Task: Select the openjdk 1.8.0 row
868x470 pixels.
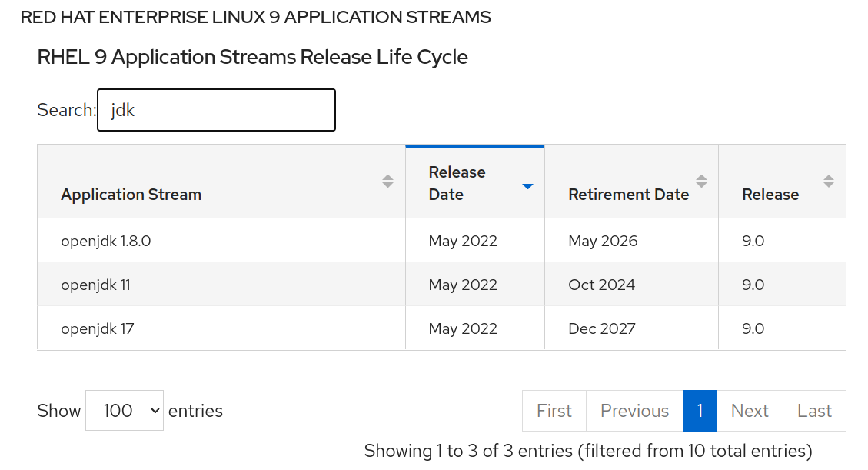Action: click(106, 241)
